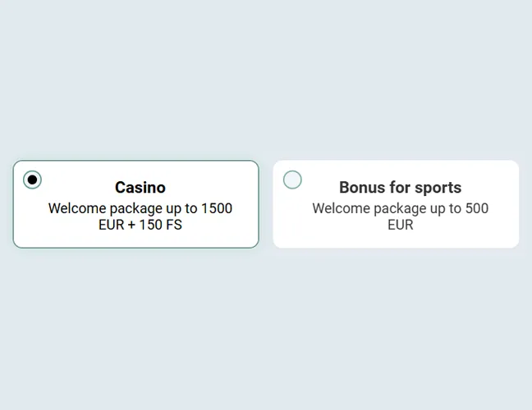Click 'Welcome' in the Casino card description
Screen dimensions: 532x410
(x=77, y=208)
